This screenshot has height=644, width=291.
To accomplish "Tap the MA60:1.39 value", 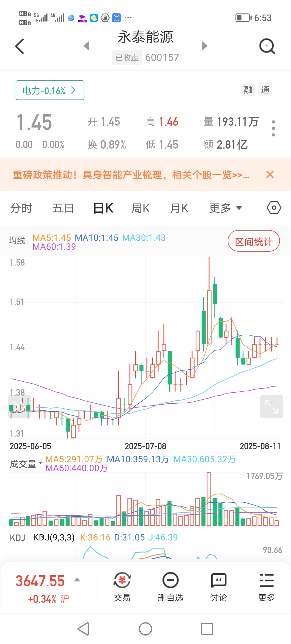I will pos(54,246).
